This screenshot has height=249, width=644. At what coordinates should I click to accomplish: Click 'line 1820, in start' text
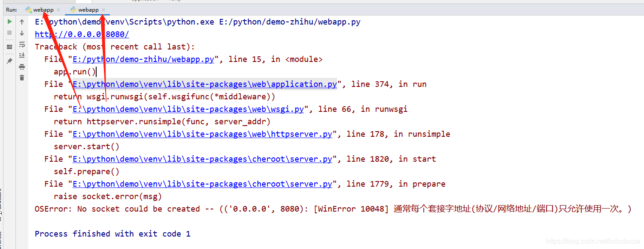pyautogui.click(x=391, y=159)
